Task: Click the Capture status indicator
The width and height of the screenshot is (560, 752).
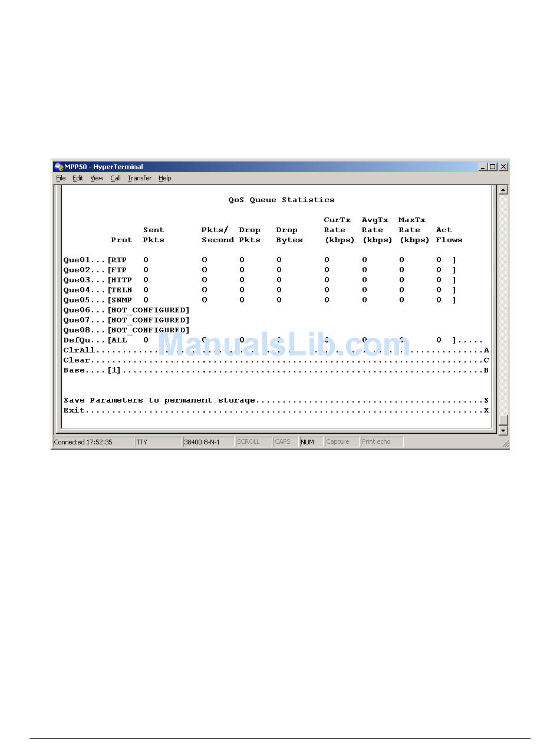Action: [342, 442]
